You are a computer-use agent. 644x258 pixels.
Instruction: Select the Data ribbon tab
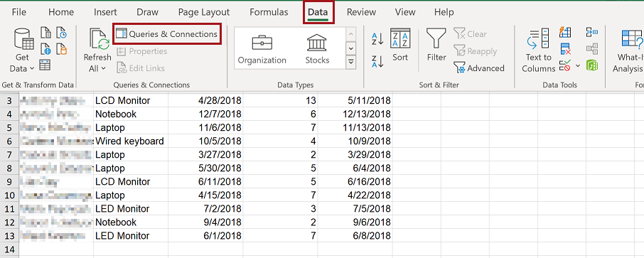(318, 12)
